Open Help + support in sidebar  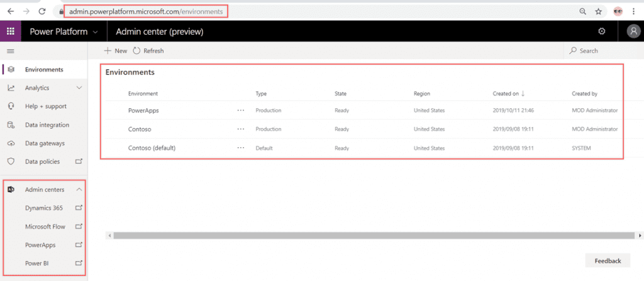point(45,106)
